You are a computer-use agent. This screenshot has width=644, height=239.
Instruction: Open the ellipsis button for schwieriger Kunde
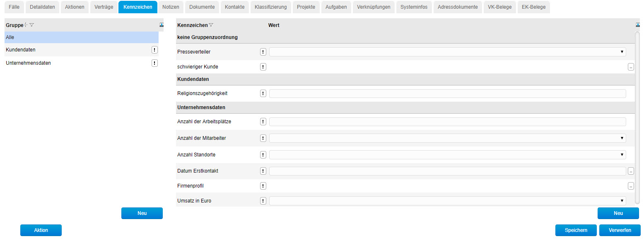click(x=631, y=67)
